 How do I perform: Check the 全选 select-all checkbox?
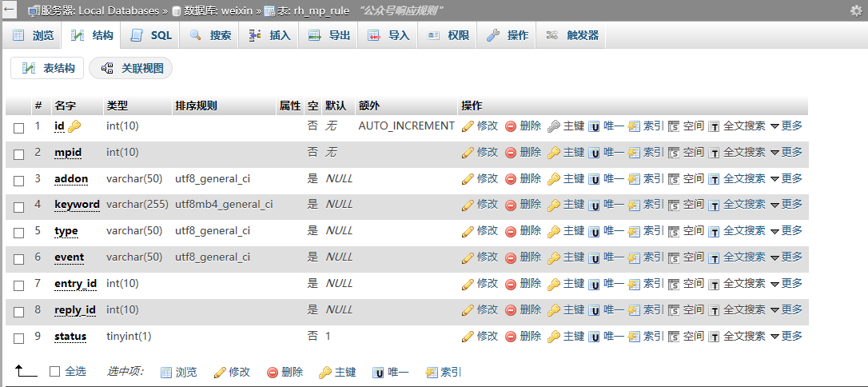click(54, 372)
